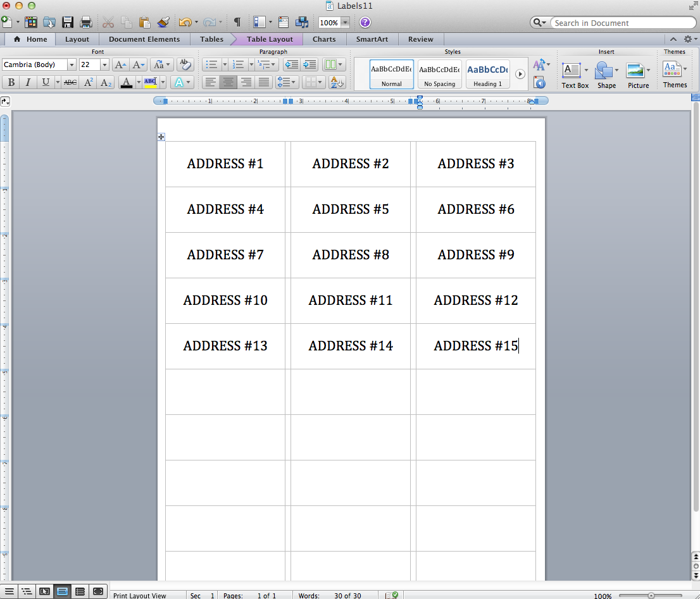Switch to the Home tab

30,39
